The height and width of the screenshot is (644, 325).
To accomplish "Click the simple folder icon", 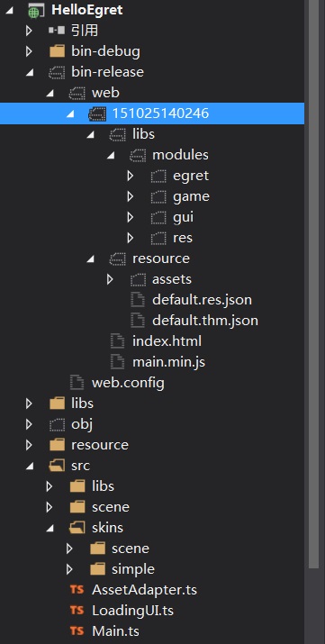I will point(97,569).
